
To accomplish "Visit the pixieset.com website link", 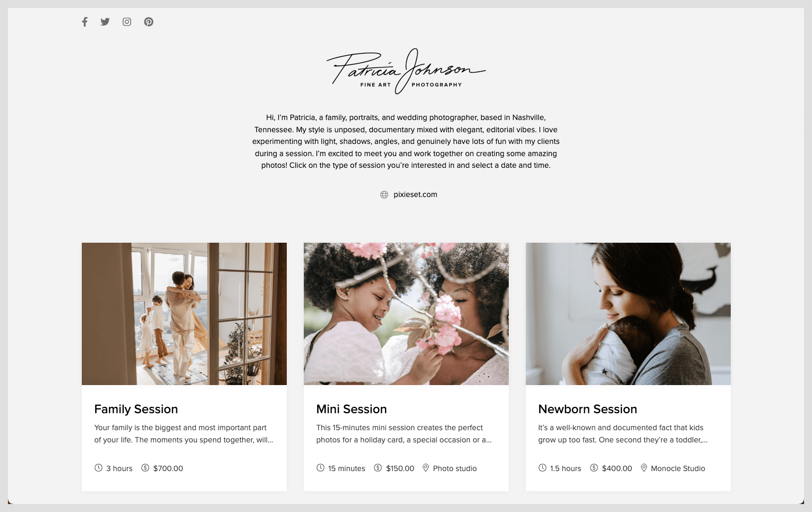I will (x=415, y=194).
